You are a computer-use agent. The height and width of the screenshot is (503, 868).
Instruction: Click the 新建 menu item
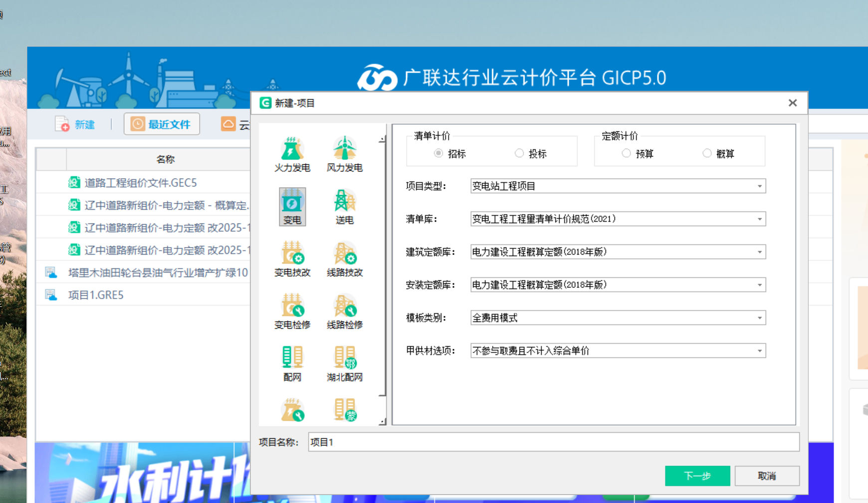[x=77, y=124]
